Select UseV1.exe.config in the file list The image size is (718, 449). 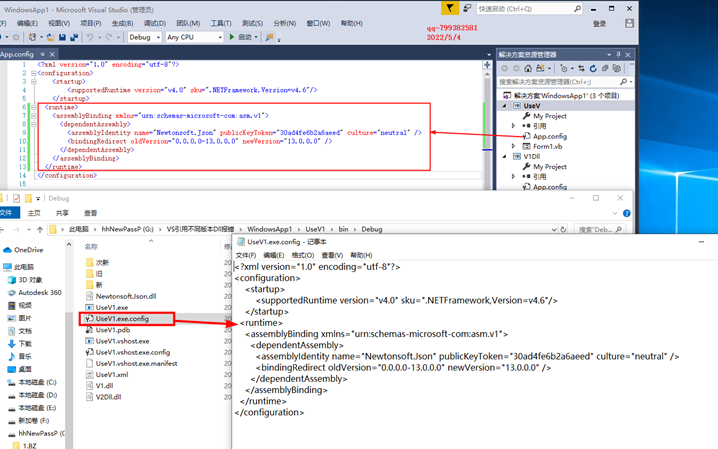(x=122, y=319)
